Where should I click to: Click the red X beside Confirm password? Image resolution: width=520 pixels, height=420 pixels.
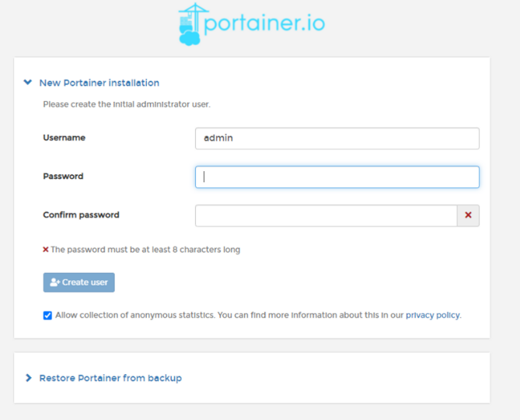(468, 215)
